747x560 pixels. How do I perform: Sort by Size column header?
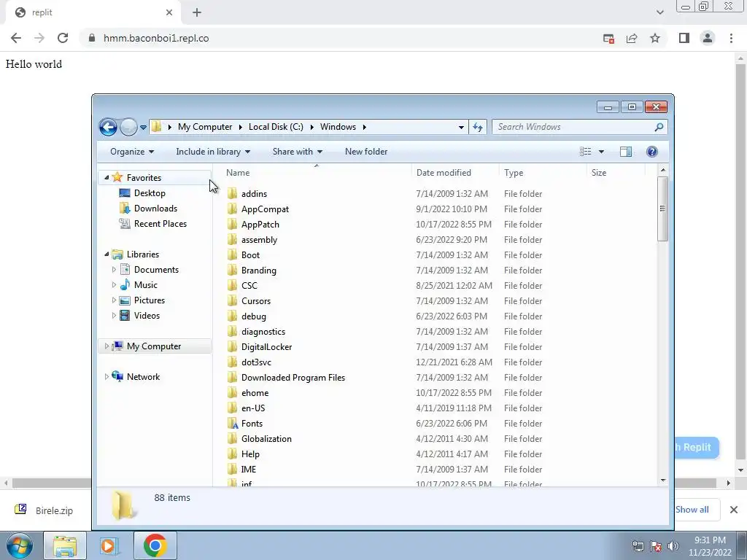[x=616, y=172]
